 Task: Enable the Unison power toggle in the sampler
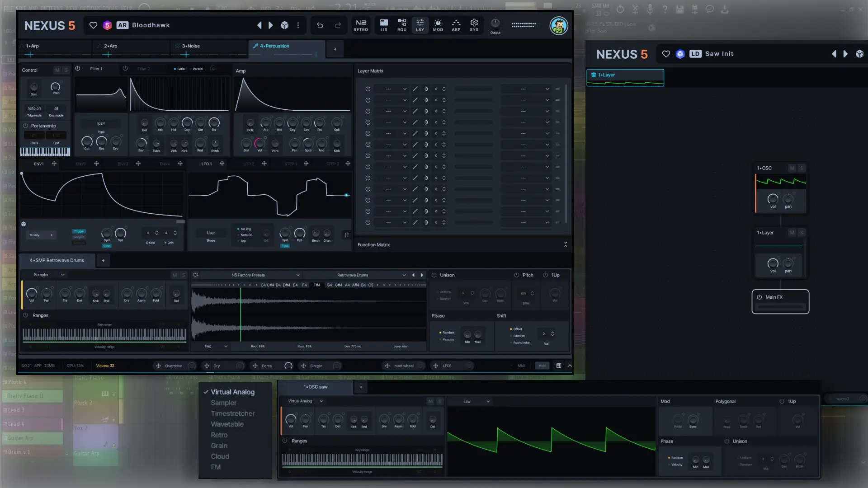(x=434, y=275)
